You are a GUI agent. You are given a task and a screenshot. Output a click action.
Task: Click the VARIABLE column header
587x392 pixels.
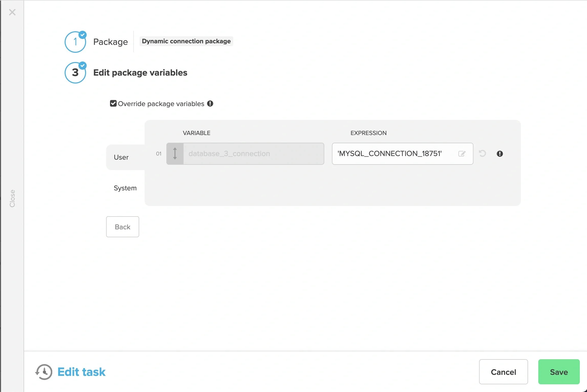coord(197,133)
